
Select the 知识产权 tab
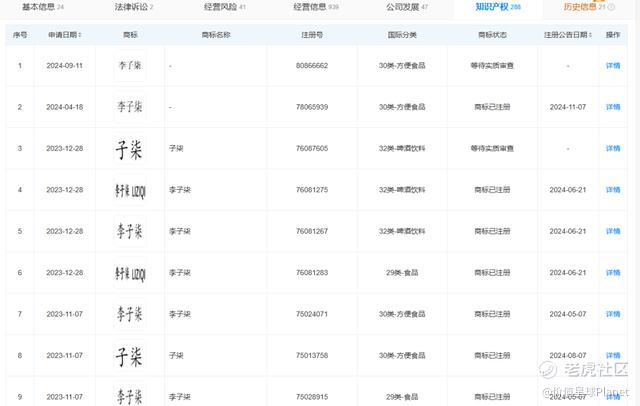pos(498,7)
